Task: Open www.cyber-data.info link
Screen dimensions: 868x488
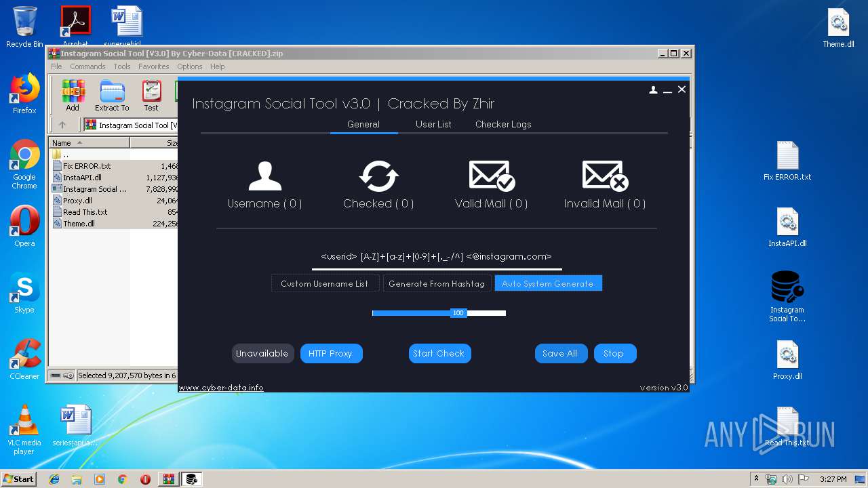Action: tap(221, 388)
